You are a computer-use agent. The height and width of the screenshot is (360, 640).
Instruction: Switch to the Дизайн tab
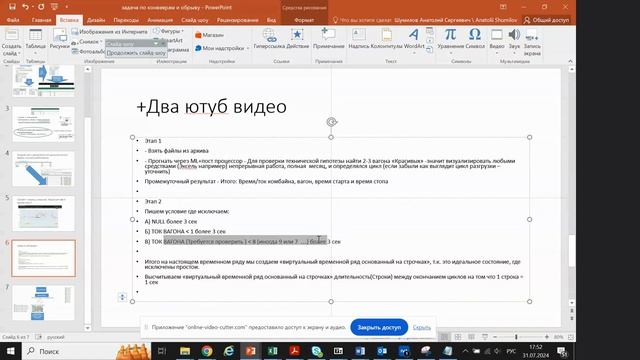[96, 20]
